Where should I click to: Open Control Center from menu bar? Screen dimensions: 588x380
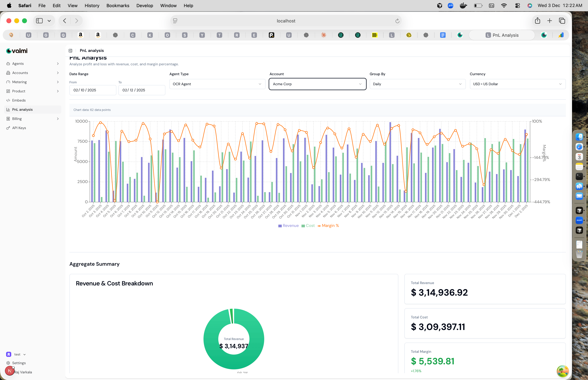pos(517,5)
